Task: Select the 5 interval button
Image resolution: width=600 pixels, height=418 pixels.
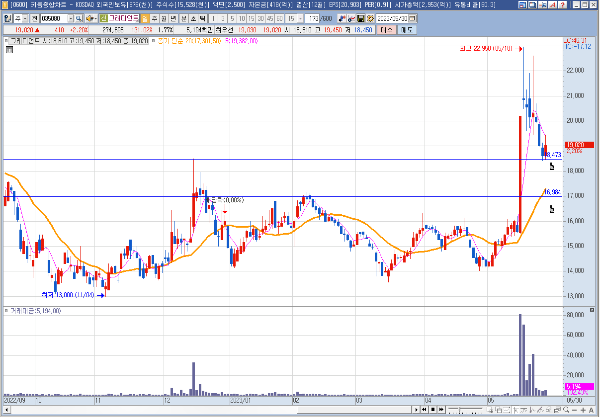Action: (232, 19)
